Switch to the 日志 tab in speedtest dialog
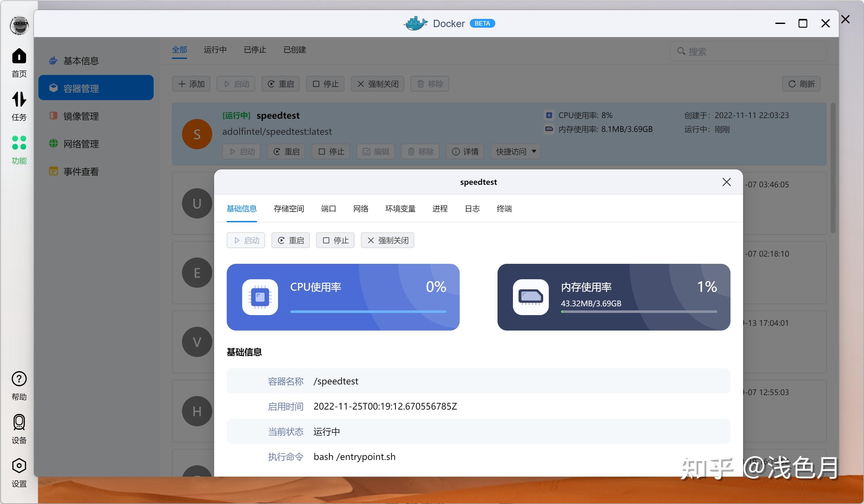 (x=472, y=209)
